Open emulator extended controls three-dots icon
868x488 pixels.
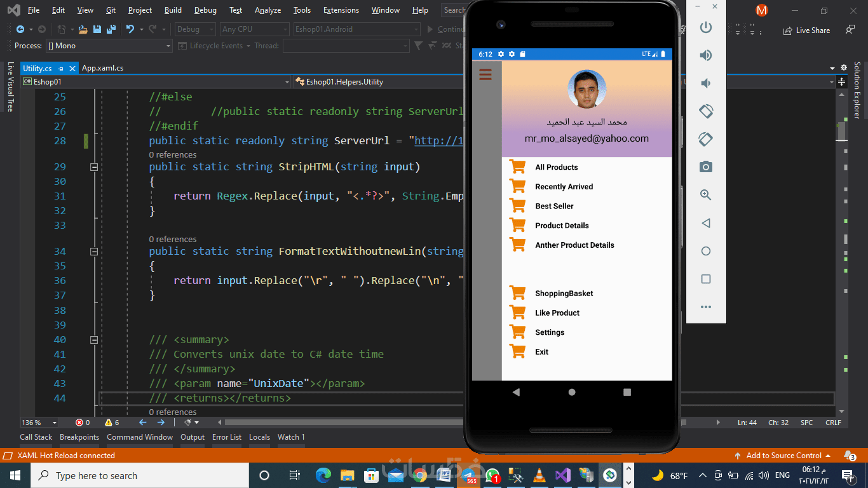pos(705,307)
